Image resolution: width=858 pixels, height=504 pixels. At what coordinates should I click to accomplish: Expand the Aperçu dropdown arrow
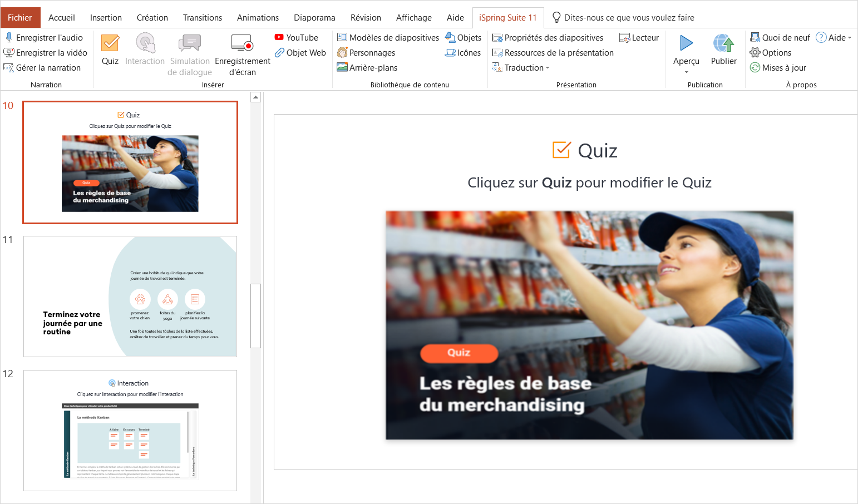coord(686,72)
